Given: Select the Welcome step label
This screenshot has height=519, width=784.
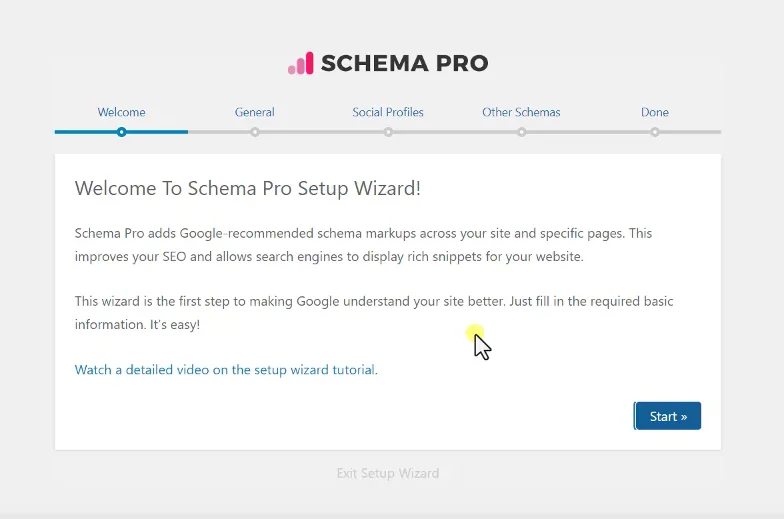Looking at the screenshot, I should [121, 112].
